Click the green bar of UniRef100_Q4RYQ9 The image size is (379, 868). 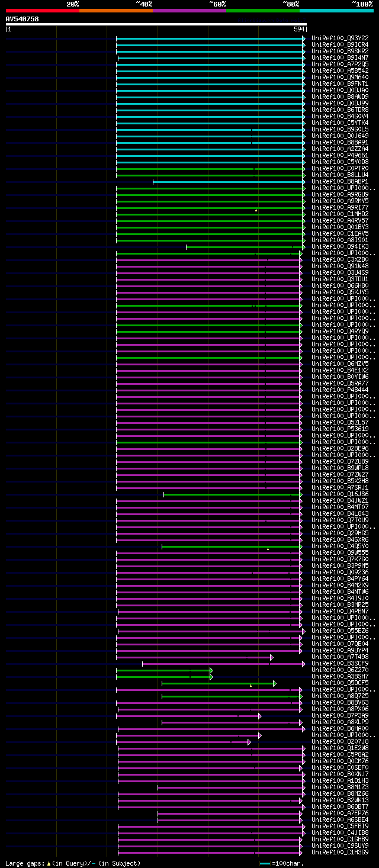pos(208,332)
